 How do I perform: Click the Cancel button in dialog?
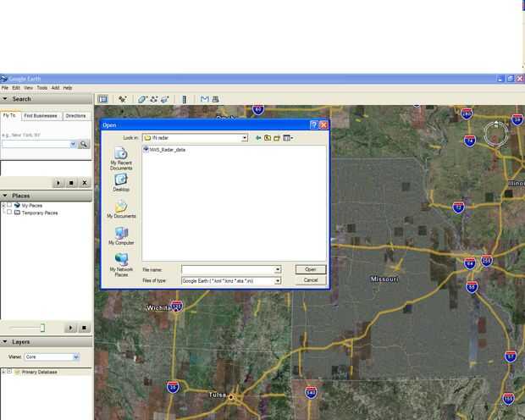311,280
